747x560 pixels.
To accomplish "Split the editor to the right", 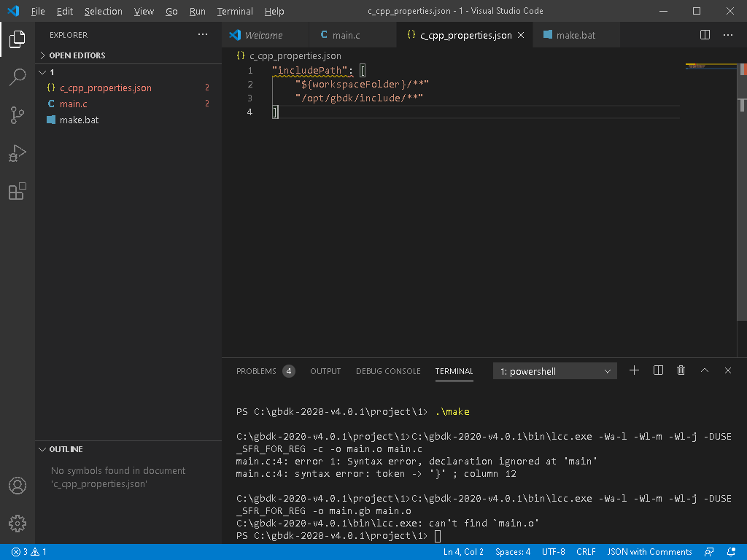I will 705,35.
